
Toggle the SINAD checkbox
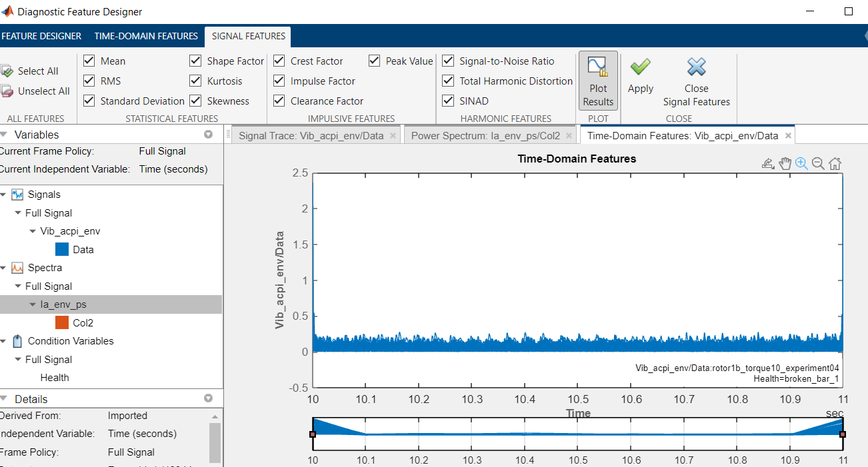tap(448, 101)
